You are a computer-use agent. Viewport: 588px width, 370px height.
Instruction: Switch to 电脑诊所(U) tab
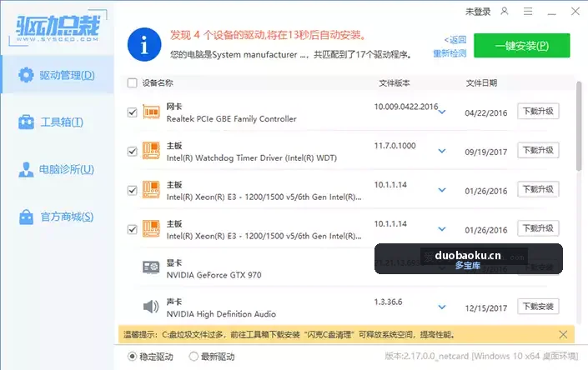pos(58,170)
